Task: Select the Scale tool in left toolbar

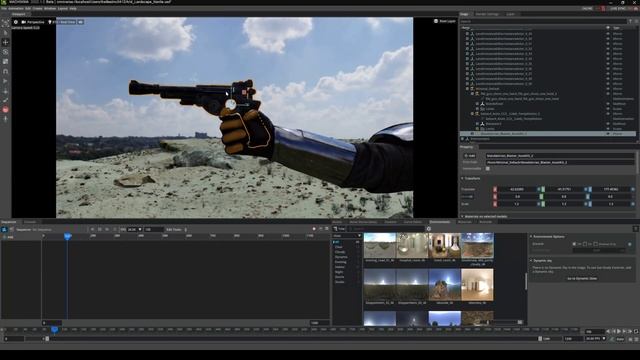Action: [x=5, y=62]
